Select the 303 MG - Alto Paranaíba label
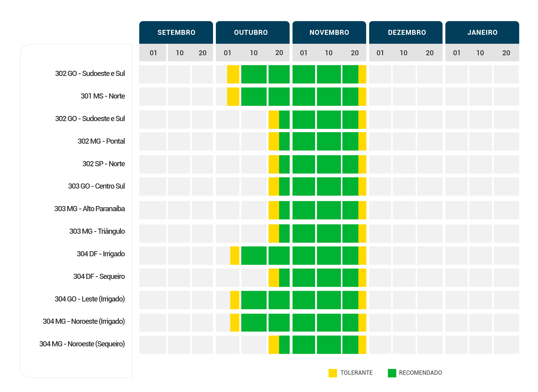Viewport: 538px width, 392px height. (89, 209)
